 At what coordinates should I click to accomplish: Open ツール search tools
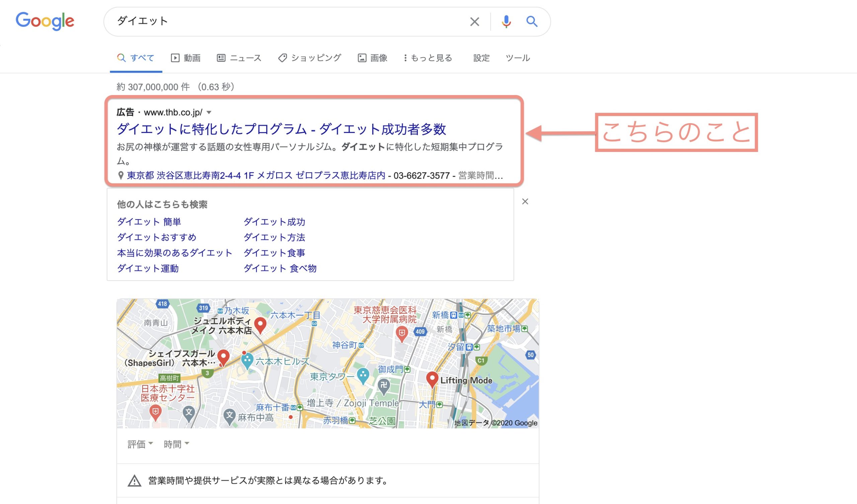517,58
